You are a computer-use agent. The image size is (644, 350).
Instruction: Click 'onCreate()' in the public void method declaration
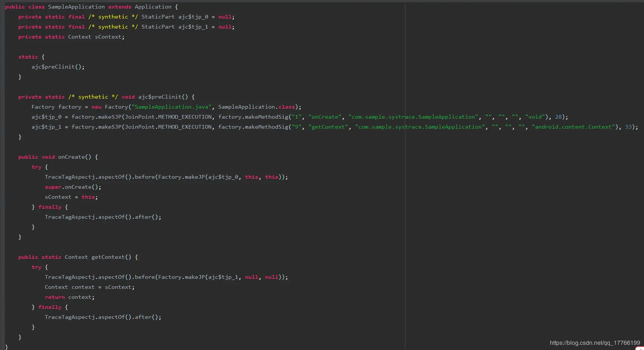pyautogui.click(x=74, y=157)
